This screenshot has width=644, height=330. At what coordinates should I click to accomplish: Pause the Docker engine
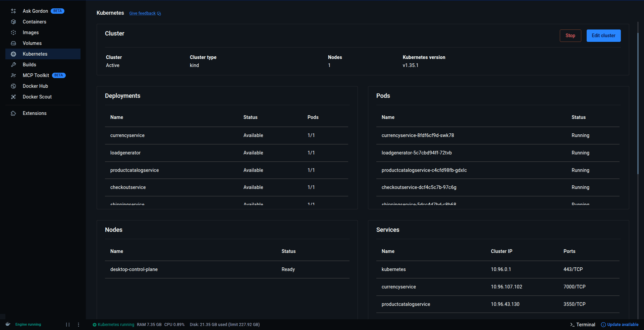click(68, 325)
